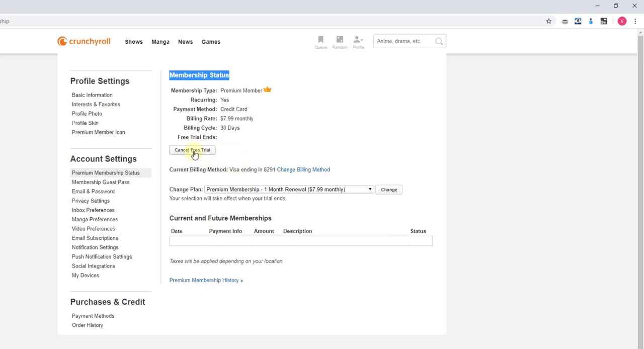Open My Devices
The width and height of the screenshot is (644, 349).
pyautogui.click(x=86, y=275)
